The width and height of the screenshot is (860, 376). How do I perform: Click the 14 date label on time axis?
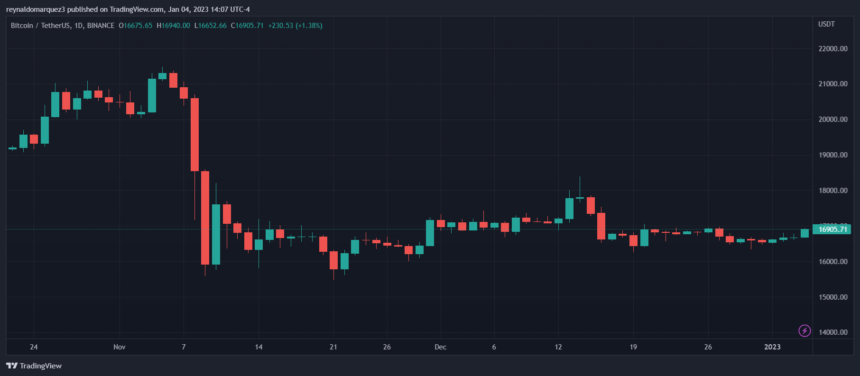(259, 347)
